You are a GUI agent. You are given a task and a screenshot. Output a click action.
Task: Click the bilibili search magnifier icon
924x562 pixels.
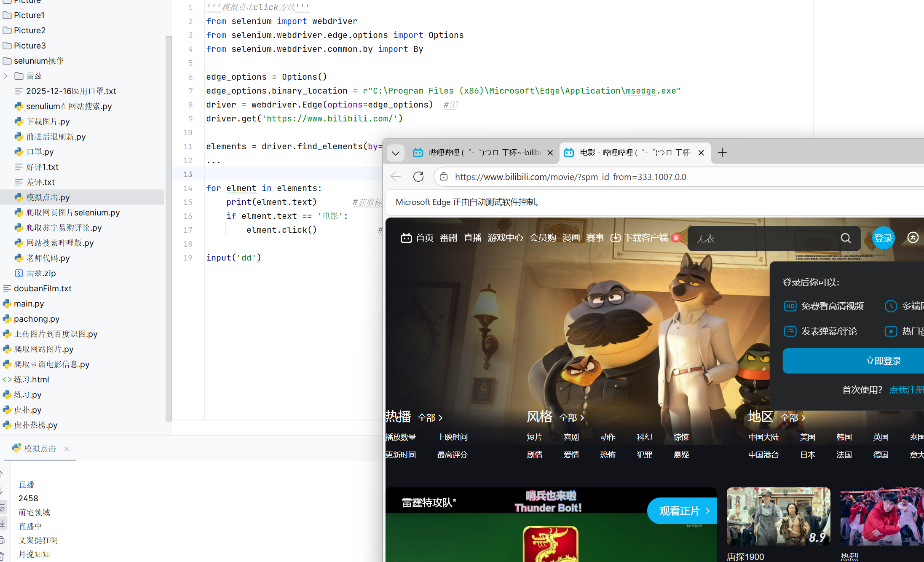pyautogui.click(x=846, y=238)
